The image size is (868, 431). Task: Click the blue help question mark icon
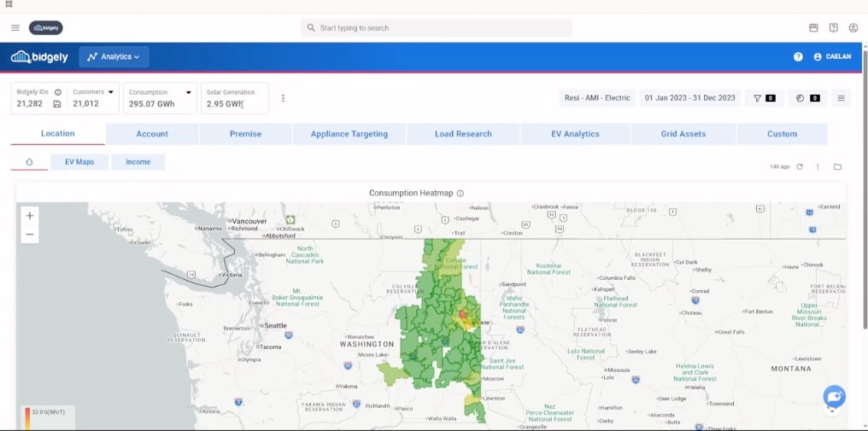pyautogui.click(x=798, y=57)
